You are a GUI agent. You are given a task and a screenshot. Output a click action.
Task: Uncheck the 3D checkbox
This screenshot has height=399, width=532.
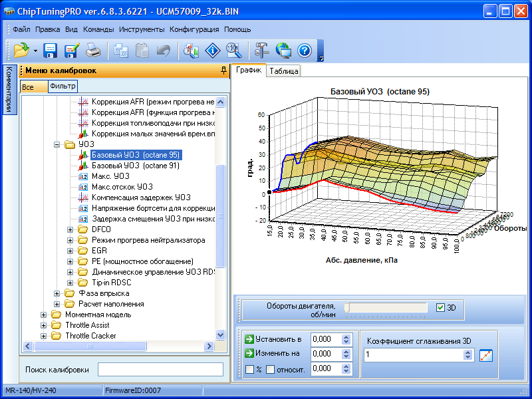tap(440, 308)
